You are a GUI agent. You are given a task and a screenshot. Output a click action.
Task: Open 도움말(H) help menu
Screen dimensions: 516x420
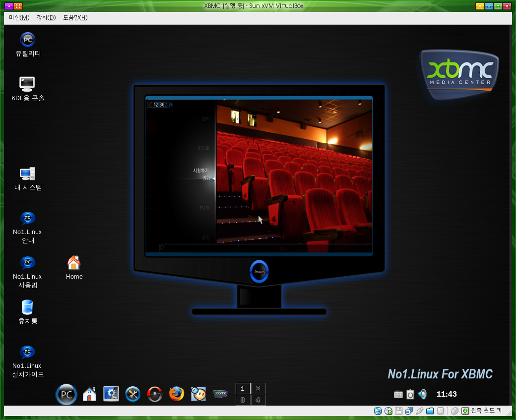(75, 18)
